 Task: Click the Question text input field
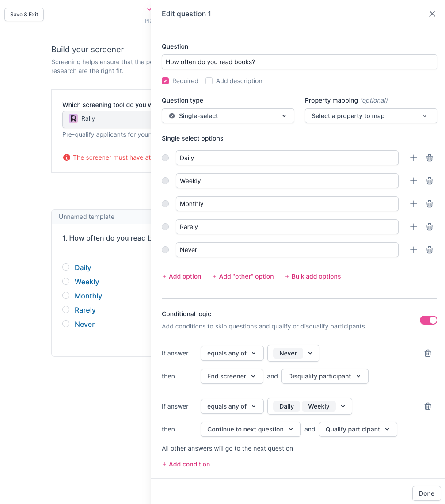pyautogui.click(x=299, y=62)
